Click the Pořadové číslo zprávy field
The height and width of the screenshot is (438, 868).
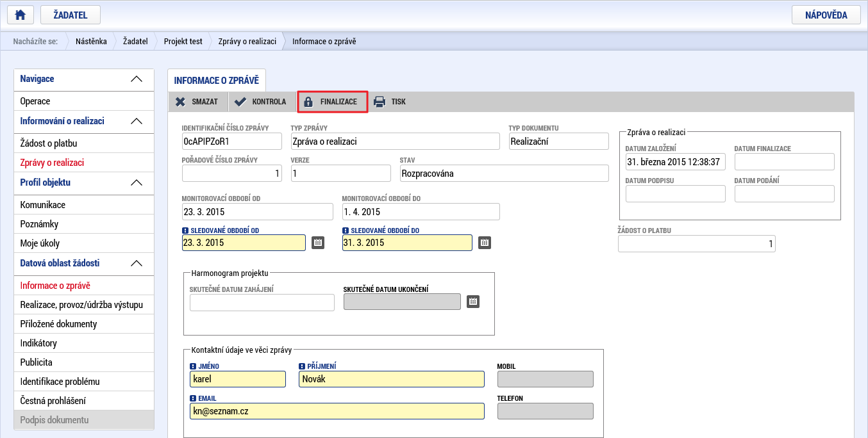click(x=232, y=173)
